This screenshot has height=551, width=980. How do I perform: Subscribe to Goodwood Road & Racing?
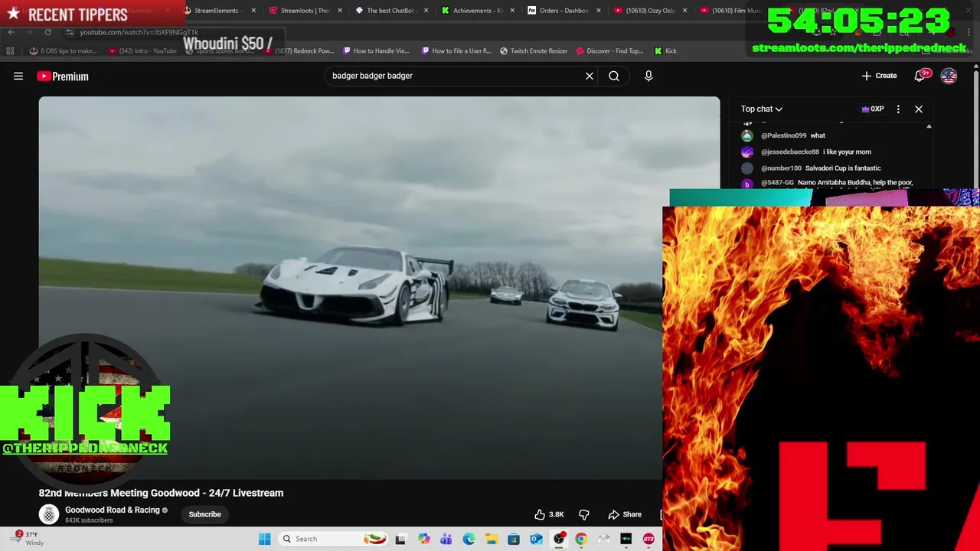point(204,514)
